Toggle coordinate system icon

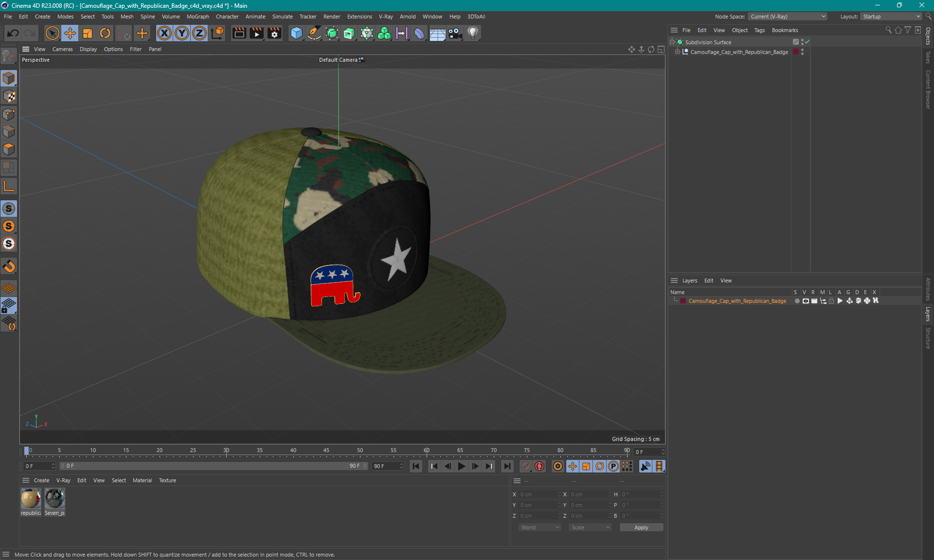218,33
